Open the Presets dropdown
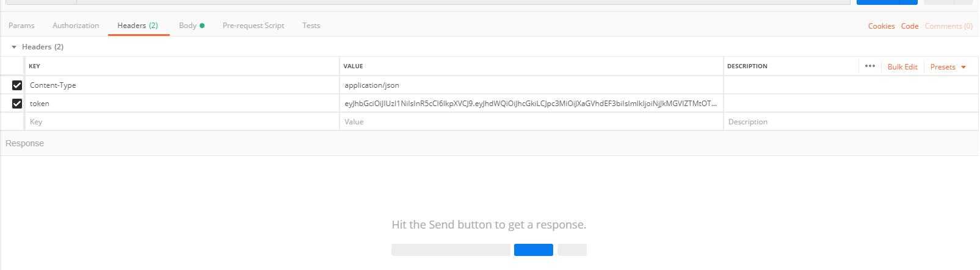Screen dimensions: 980x270 tap(948, 67)
